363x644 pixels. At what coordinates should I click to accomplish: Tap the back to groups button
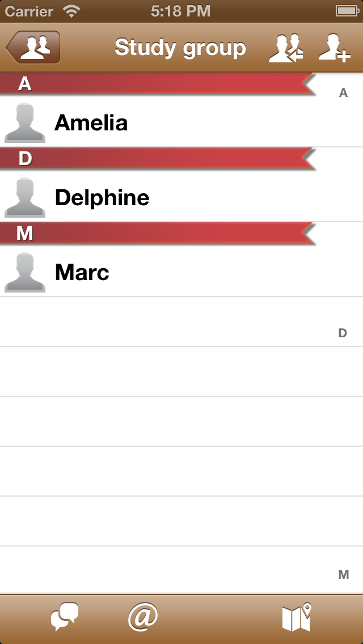33,48
